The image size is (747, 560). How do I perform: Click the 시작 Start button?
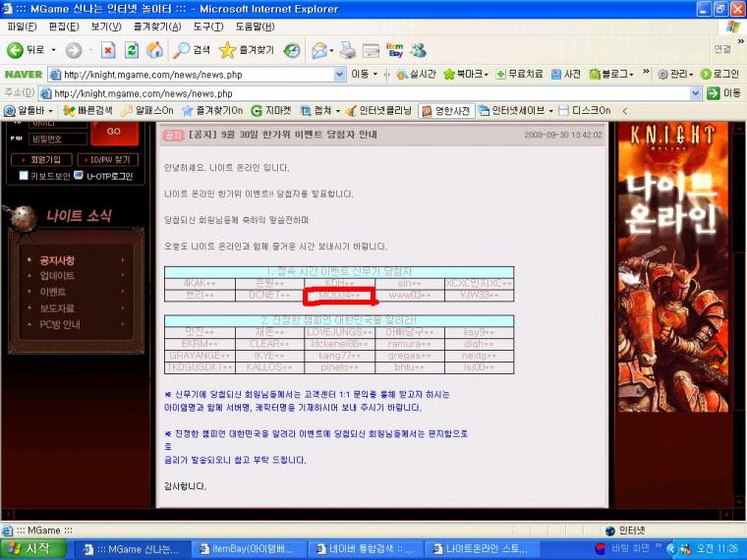[32, 549]
